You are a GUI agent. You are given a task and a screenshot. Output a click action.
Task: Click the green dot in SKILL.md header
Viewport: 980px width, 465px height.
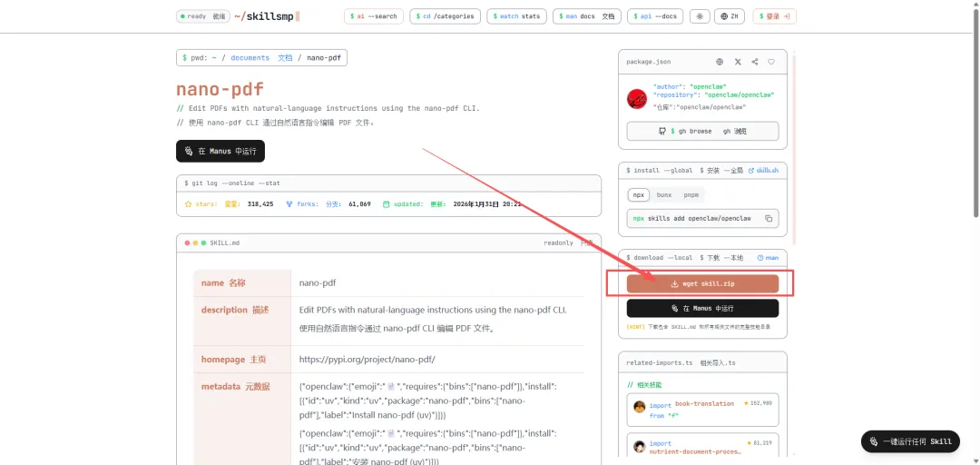pos(204,242)
